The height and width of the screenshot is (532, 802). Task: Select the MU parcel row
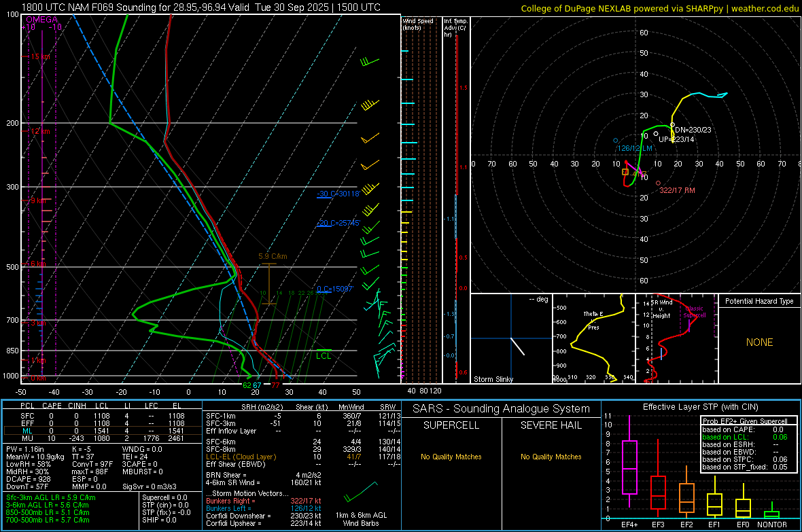tap(103, 438)
